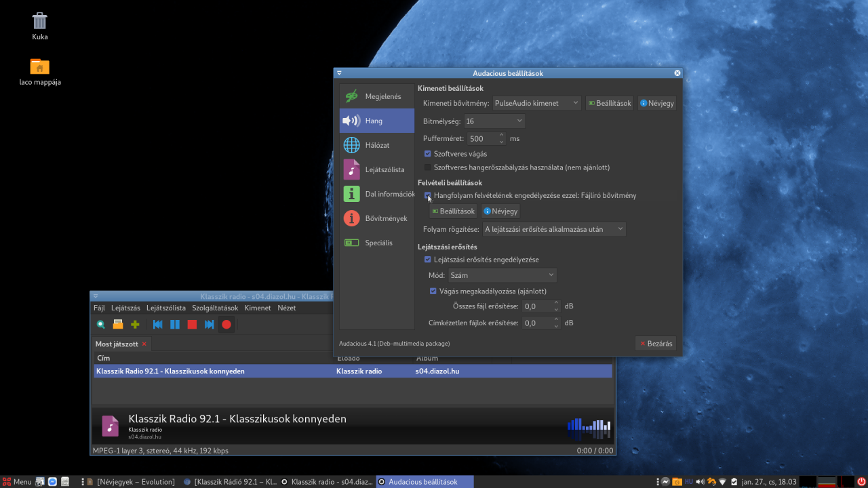Toggle Szoftveres hangerőszabályzás használata checkbox

click(428, 167)
